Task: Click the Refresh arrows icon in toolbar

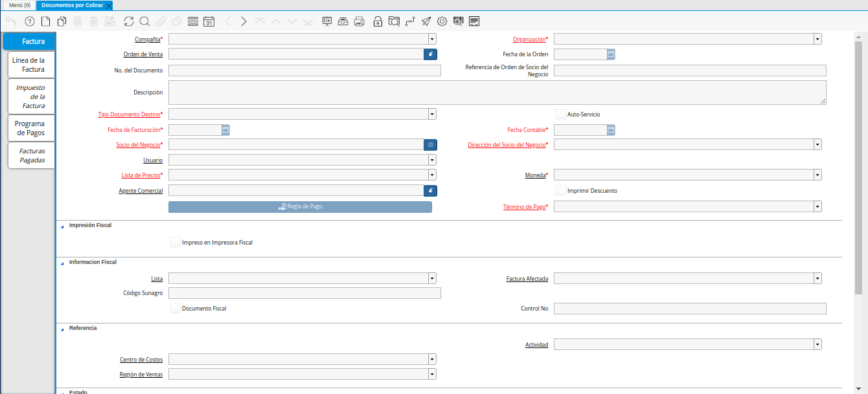Action: (129, 21)
